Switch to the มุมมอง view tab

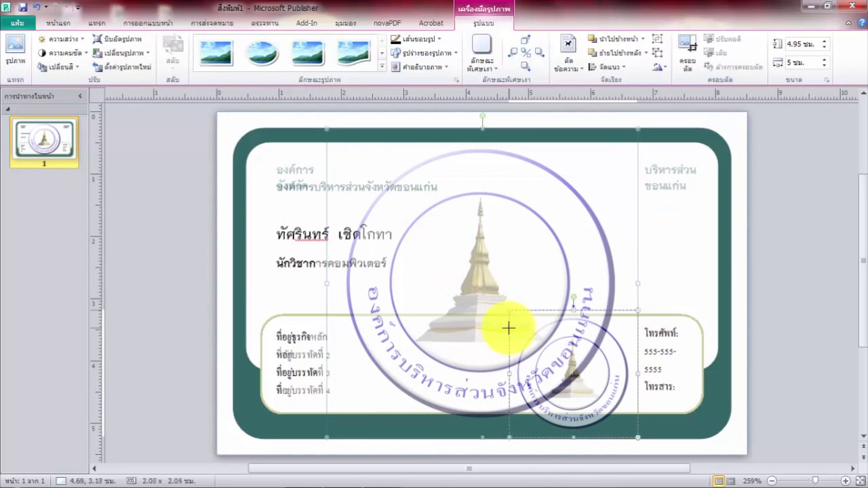coord(345,23)
